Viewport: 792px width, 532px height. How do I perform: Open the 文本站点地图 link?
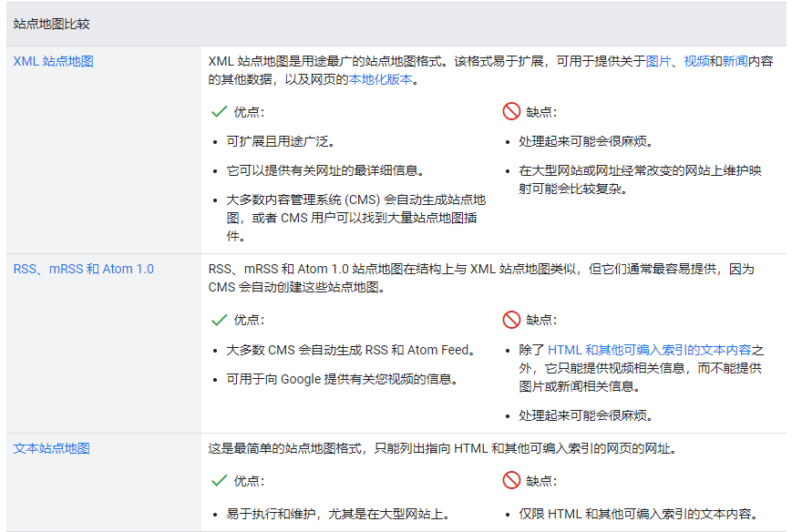[x=51, y=448]
